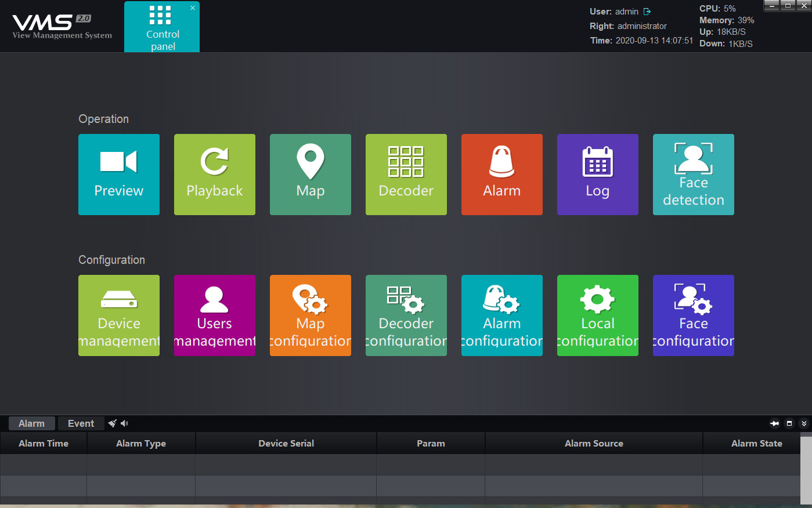Click the logout icon next to admin

click(647, 12)
